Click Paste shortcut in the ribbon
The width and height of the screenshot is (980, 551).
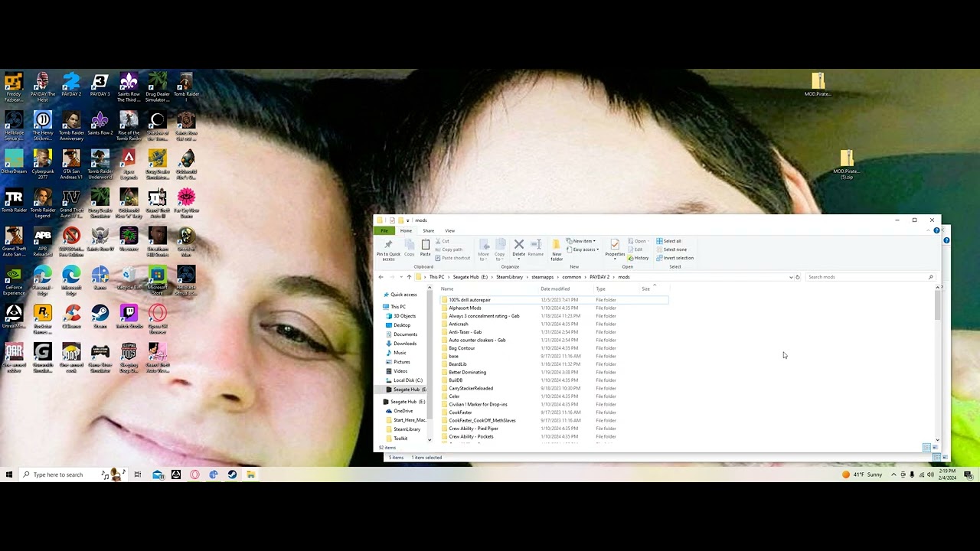coord(453,258)
